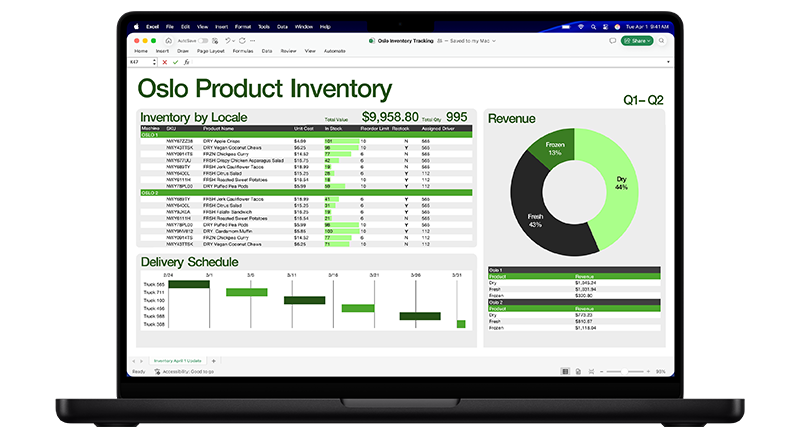Open the Page Layout ribbon tab
The height and width of the screenshot is (438, 800).
[210, 50]
